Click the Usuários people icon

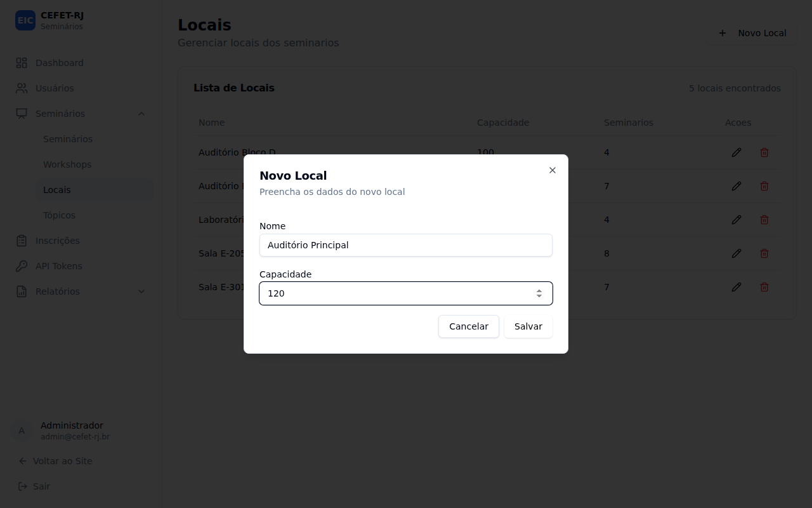[22, 88]
